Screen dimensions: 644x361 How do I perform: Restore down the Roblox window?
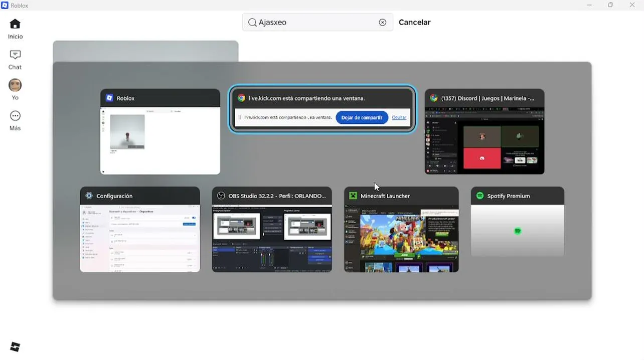(610, 5)
